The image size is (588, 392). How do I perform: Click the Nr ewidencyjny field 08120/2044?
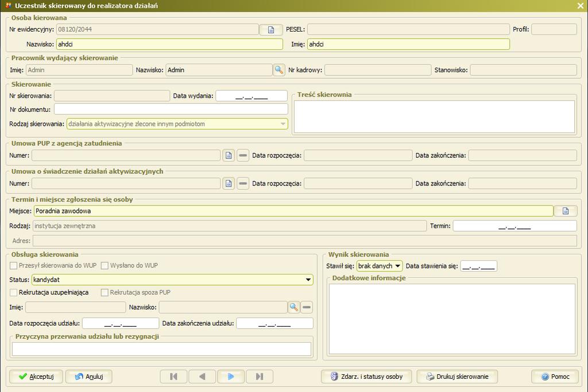pyautogui.click(x=157, y=30)
